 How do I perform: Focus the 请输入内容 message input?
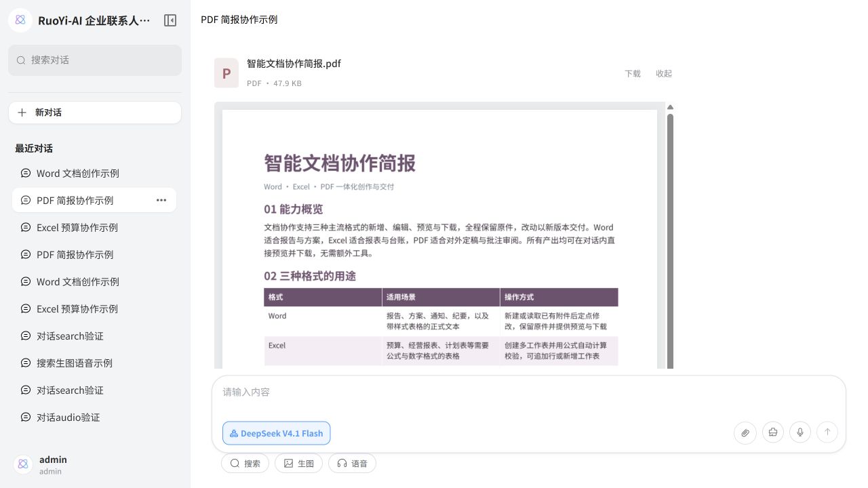(x=529, y=392)
